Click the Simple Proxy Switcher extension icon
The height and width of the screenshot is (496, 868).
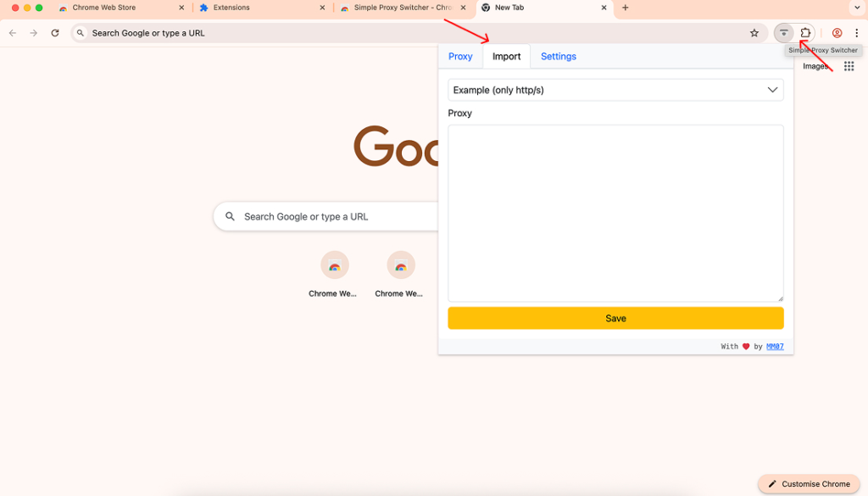(782, 33)
